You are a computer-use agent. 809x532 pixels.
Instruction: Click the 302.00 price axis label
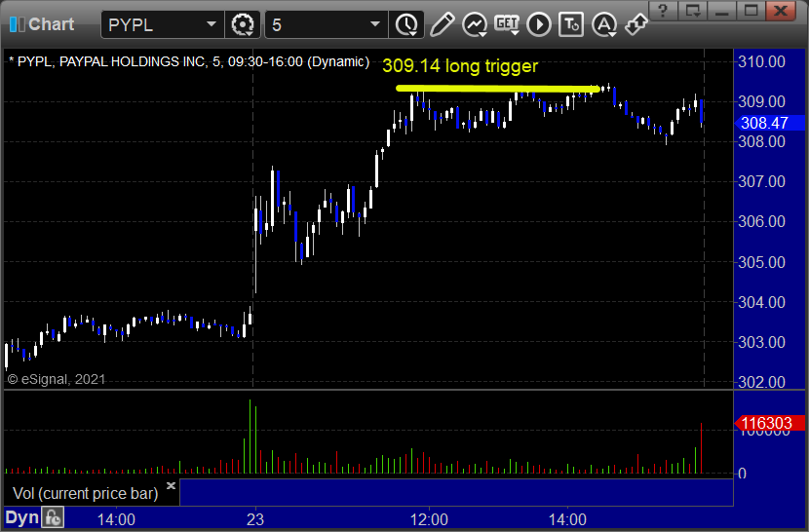(x=761, y=382)
